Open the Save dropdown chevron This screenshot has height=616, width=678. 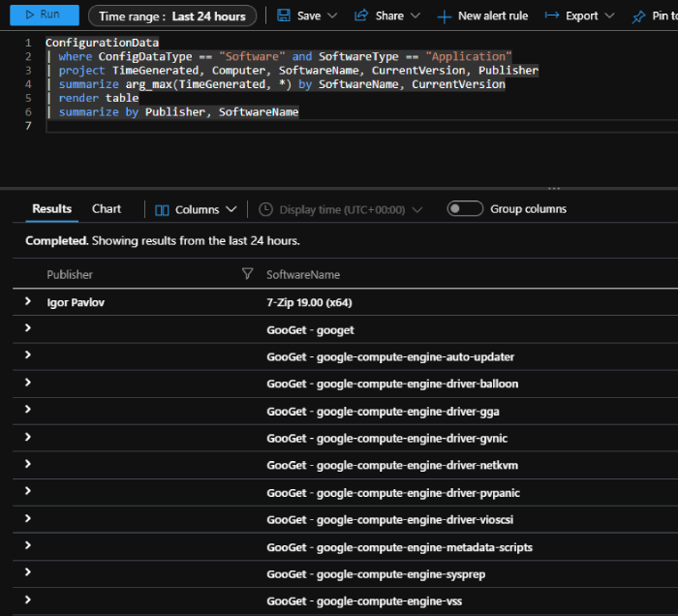332,16
